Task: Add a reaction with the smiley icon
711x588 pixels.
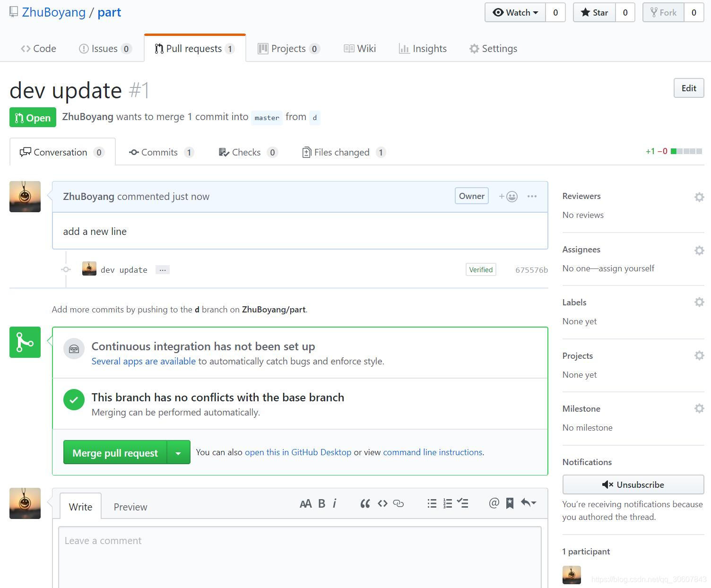Action: (x=508, y=196)
